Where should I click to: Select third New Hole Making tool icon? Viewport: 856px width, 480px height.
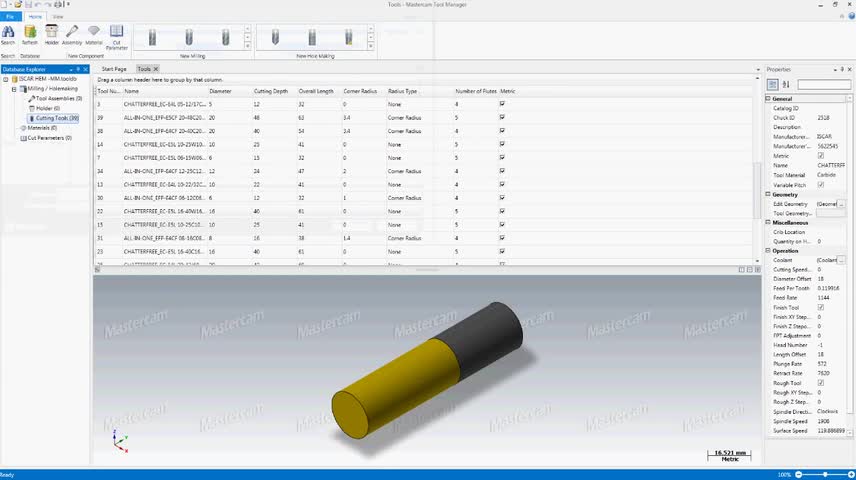point(348,37)
